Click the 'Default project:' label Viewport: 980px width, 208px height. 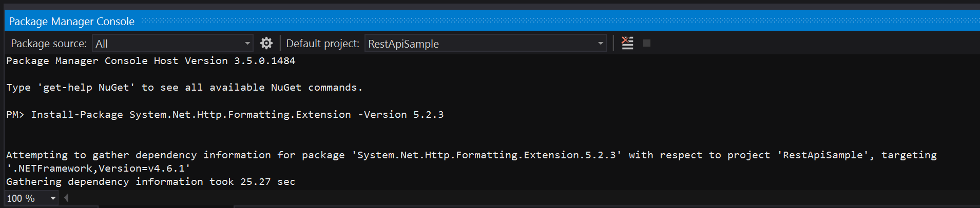pyautogui.click(x=322, y=44)
